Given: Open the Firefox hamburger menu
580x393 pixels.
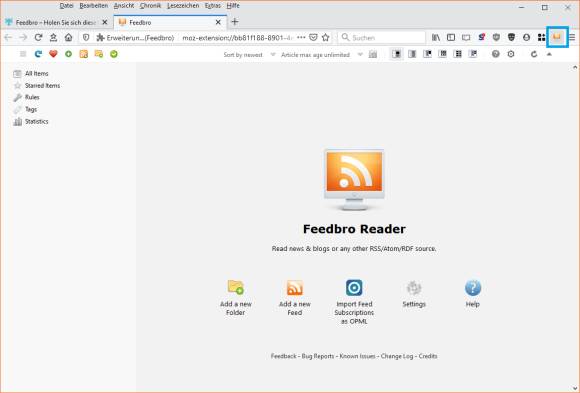Looking at the screenshot, I should point(572,37).
